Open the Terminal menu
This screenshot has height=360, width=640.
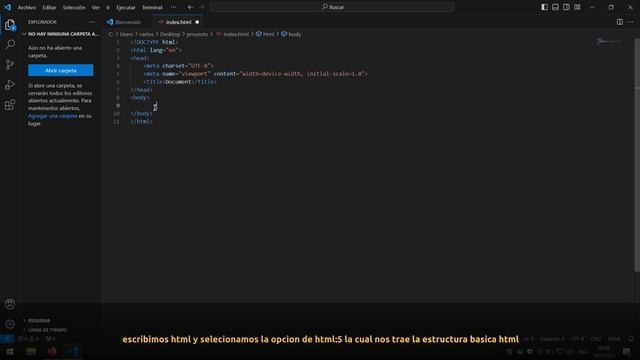click(x=152, y=7)
